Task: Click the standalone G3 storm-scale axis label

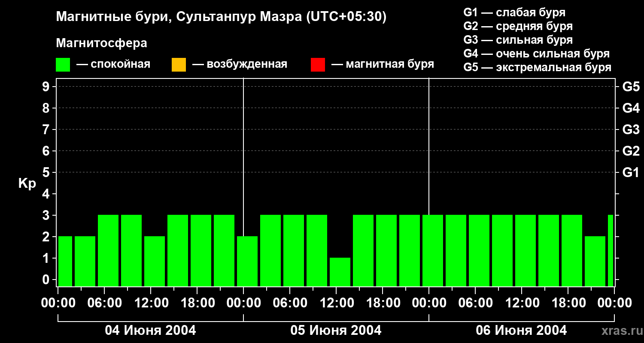Action: 631,129
